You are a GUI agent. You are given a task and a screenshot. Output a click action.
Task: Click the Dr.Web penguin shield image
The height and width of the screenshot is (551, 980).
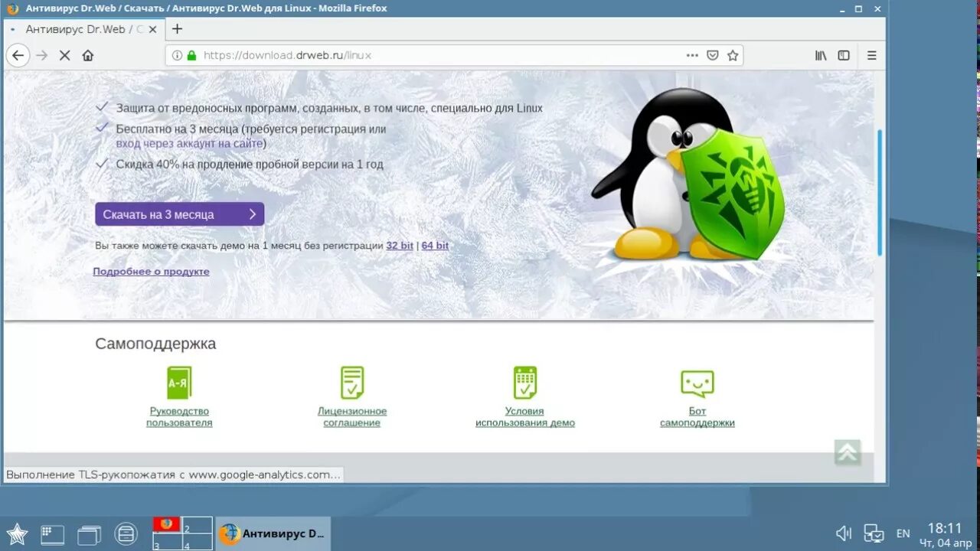(x=689, y=176)
